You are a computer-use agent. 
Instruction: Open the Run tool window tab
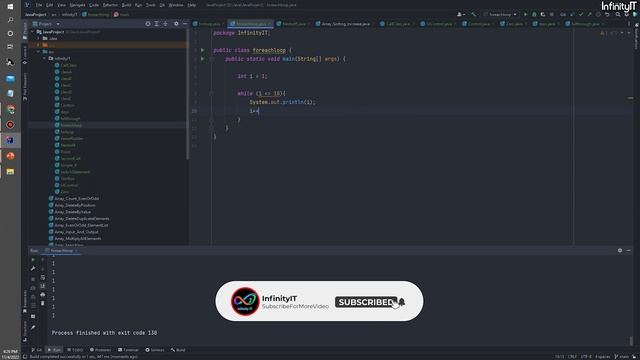54,350
